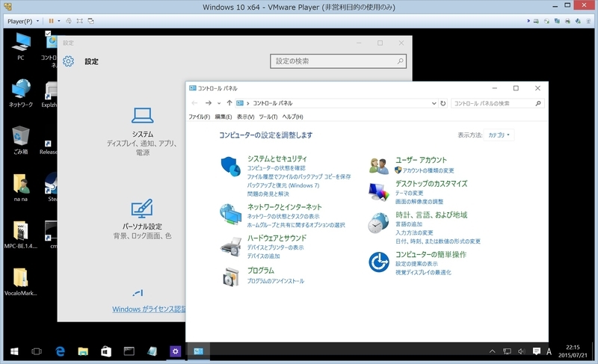
Task: Click VMware hard disk device icon
Action: coord(536,22)
